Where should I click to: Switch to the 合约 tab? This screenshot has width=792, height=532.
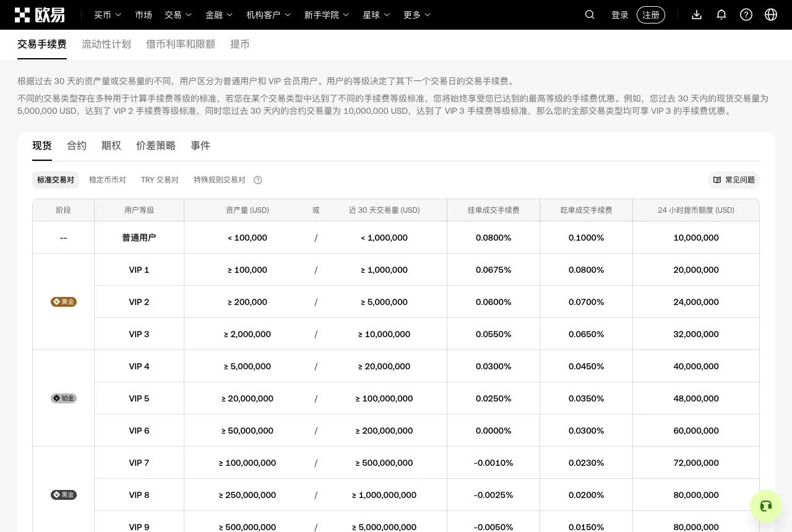point(77,145)
